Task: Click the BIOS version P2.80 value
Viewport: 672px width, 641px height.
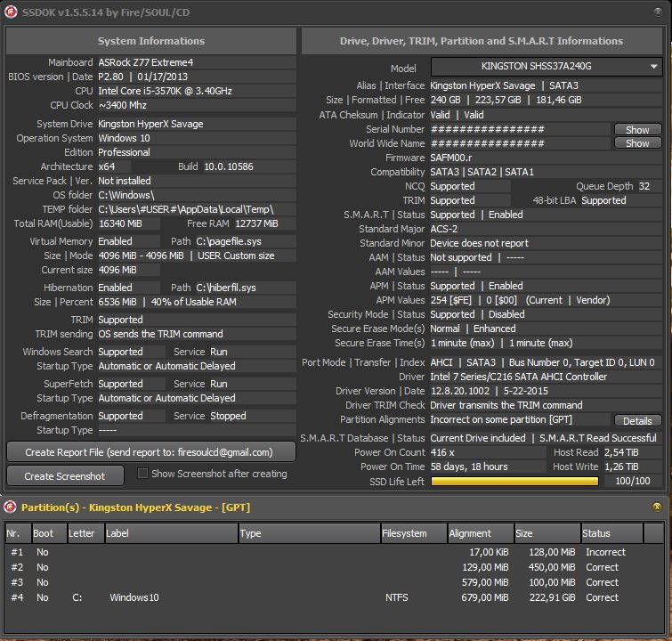Action: 110,77
